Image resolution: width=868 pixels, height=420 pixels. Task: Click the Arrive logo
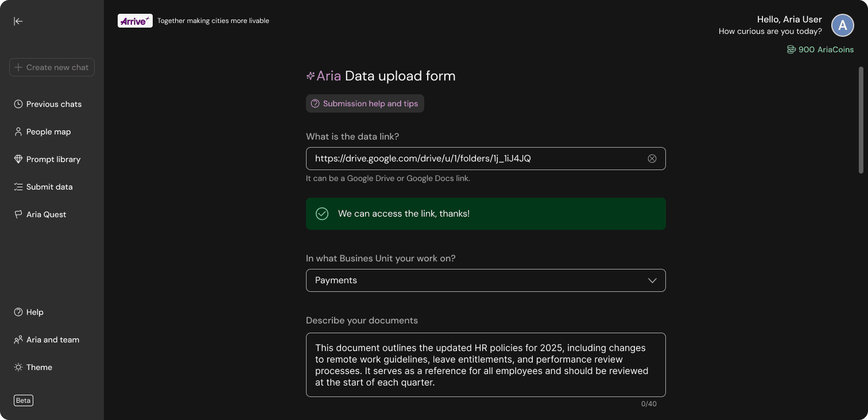point(135,21)
